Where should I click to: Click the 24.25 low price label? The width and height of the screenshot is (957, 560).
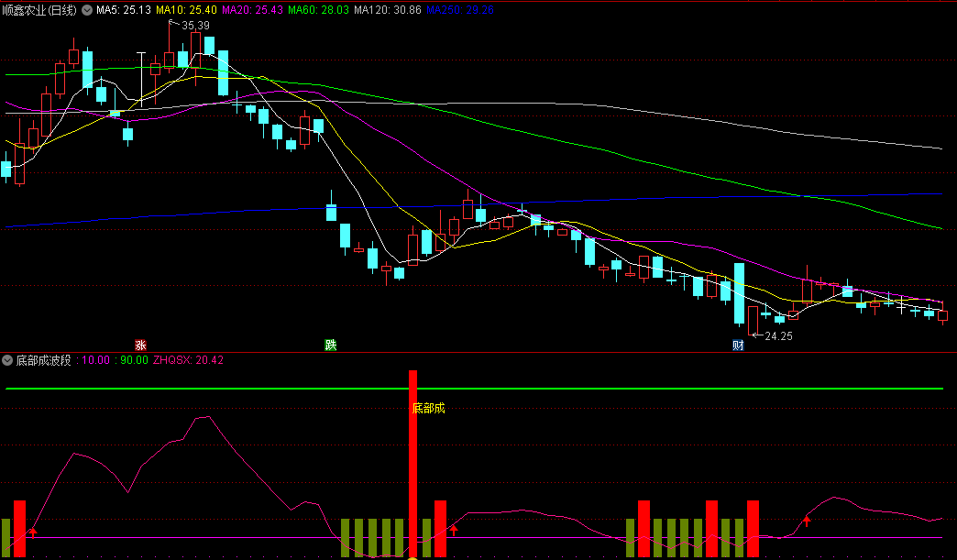click(779, 336)
